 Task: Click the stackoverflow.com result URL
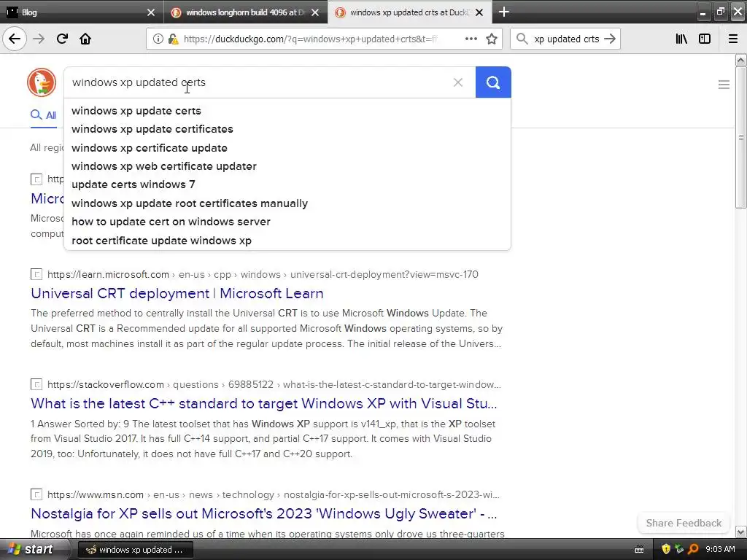tap(274, 384)
